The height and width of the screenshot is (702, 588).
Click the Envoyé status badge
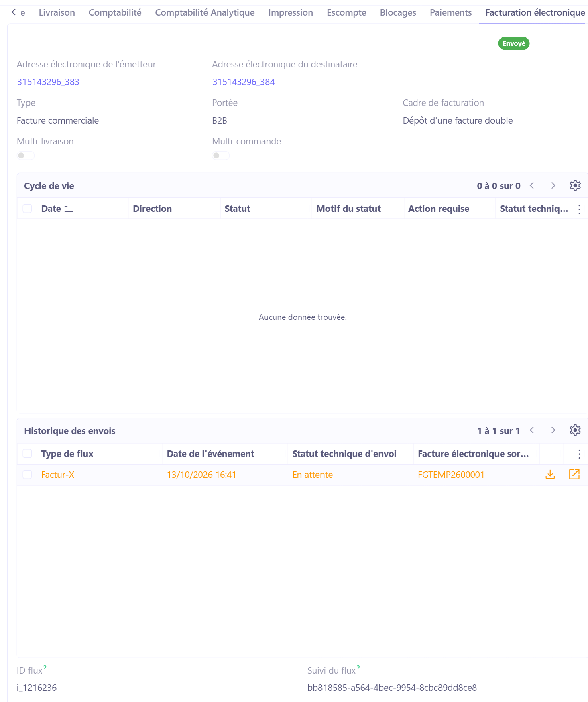click(x=514, y=43)
